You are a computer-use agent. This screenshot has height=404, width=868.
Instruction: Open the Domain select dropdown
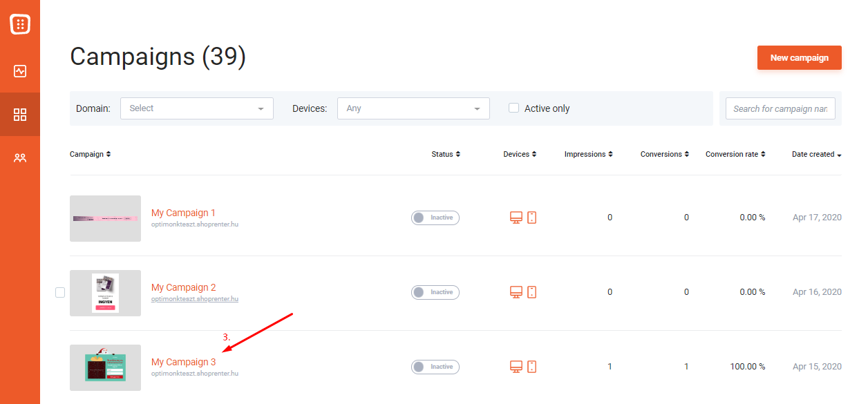point(197,108)
